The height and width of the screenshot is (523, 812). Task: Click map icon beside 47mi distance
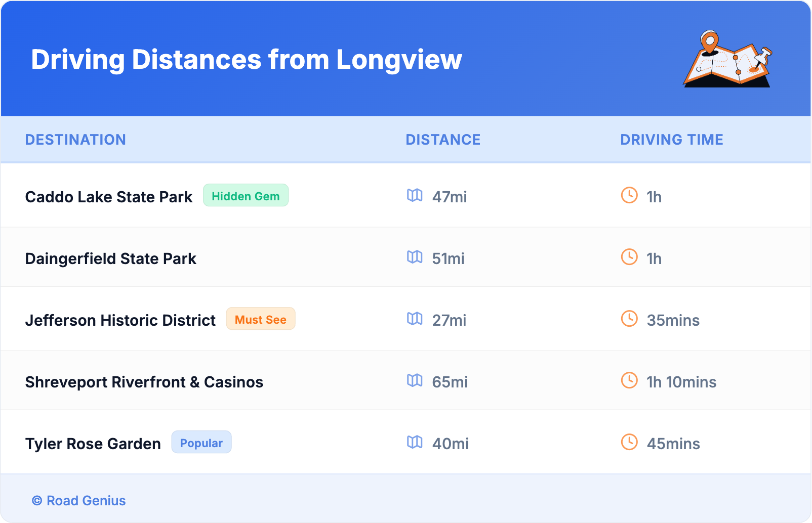point(415,195)
